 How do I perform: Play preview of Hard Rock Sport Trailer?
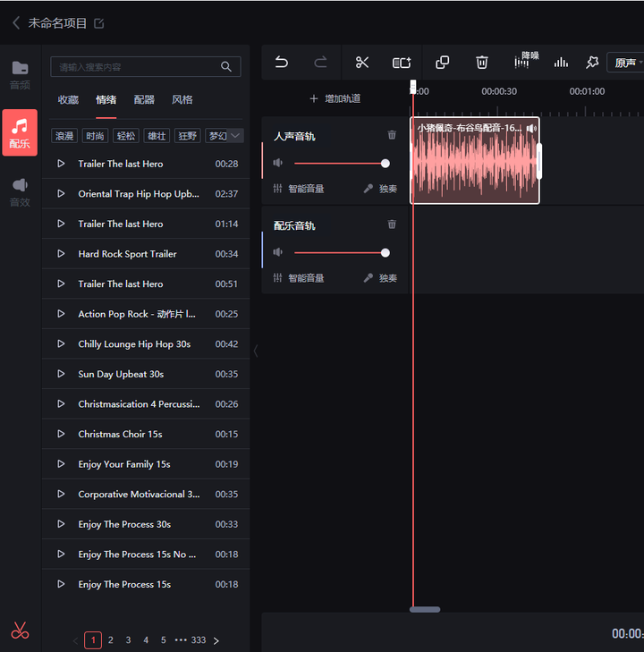point(61,254)
